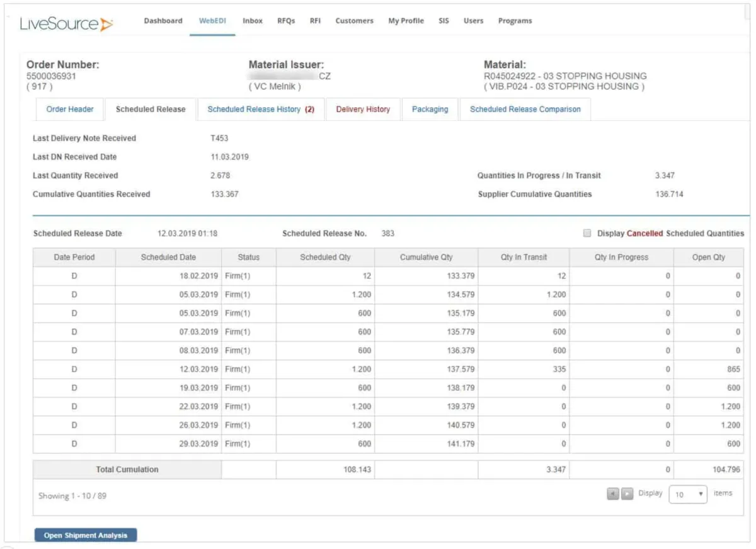This screenshot has width=756, height=549.
Task: Click the Open Qty column header
Action: (x=708, y=257)
